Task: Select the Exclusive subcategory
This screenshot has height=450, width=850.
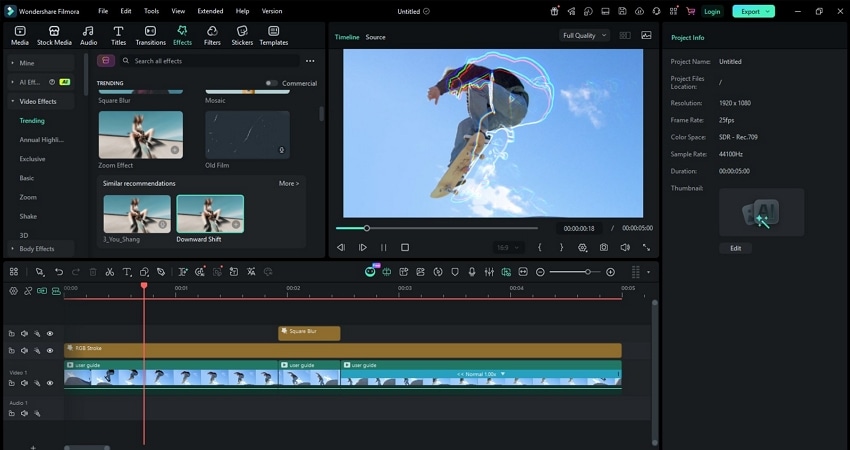Action: [33, 159]
